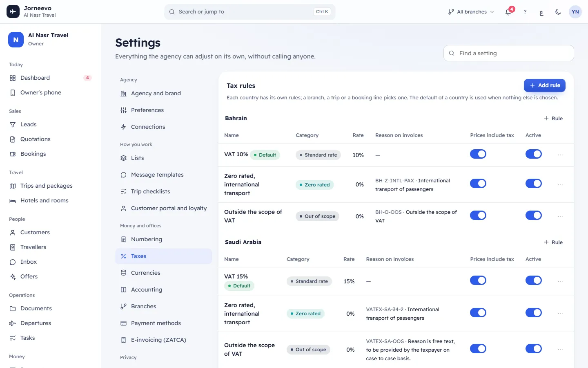
Task: Open Owner's phone page
Action: [x=51, y=92]
